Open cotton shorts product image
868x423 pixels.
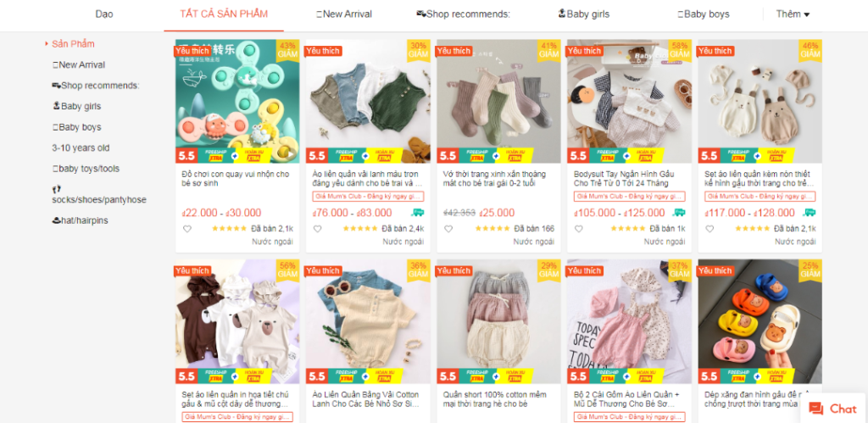click(498, 321)
